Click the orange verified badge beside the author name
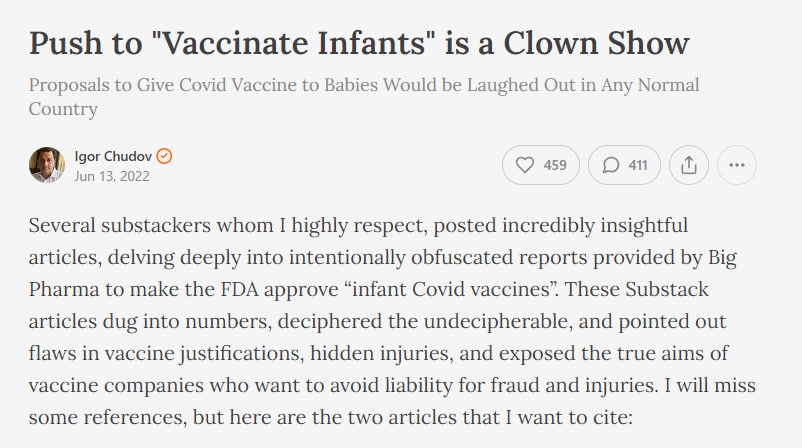The image size is (802, 448). tap(166, 156)
